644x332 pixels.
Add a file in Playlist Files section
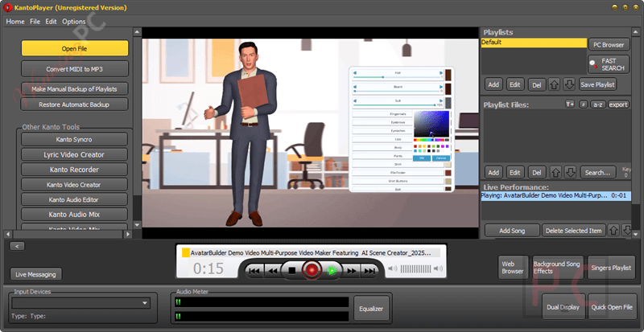pos(493,172)
